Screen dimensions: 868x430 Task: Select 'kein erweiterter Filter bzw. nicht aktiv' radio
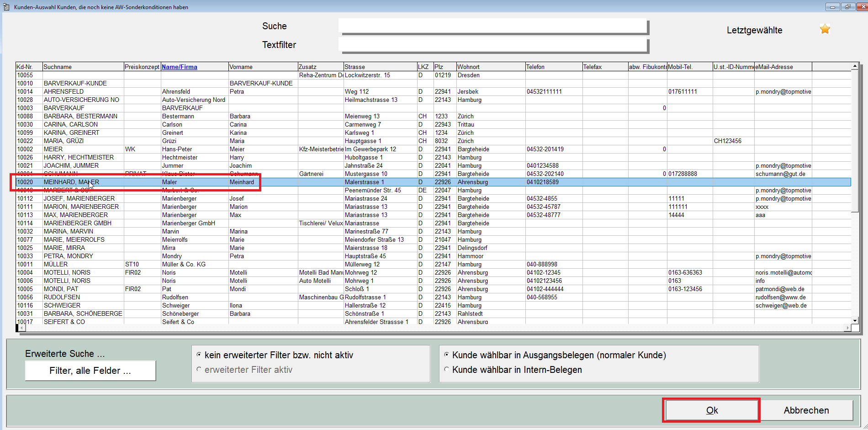[199, 355]
